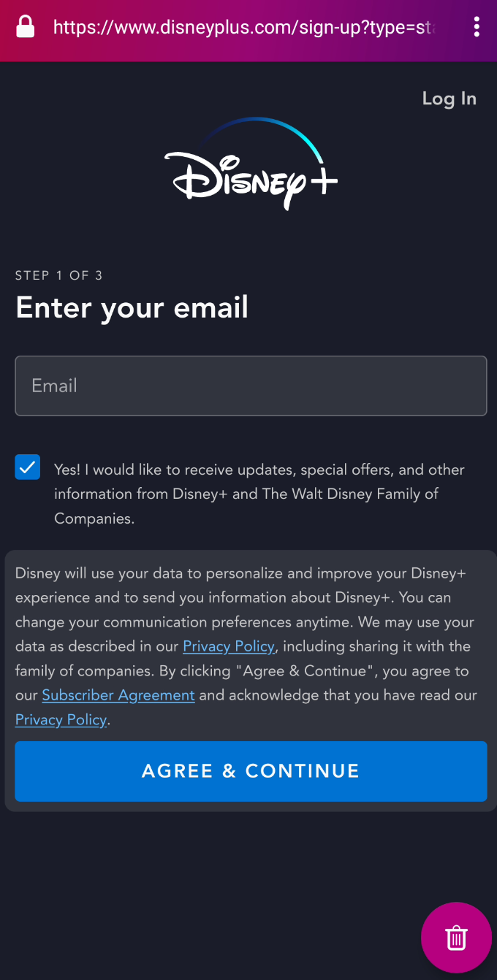
Task: Click the disneyplus.com sign-up URL text
Action: pos(248,27)
